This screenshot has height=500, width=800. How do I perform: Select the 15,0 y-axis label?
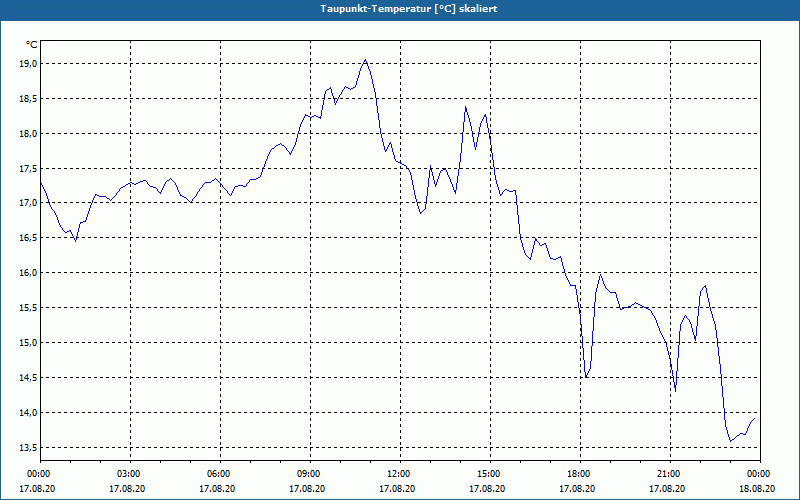[29, 343]
